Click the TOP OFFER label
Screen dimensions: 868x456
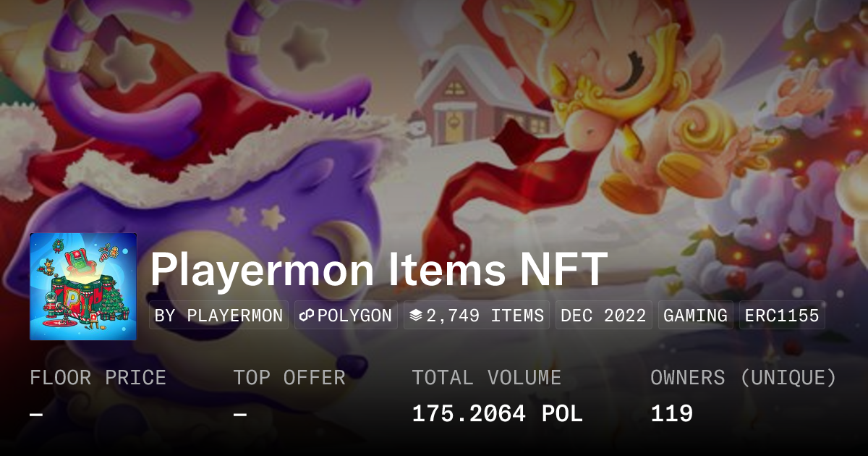(x=289, y=378)
